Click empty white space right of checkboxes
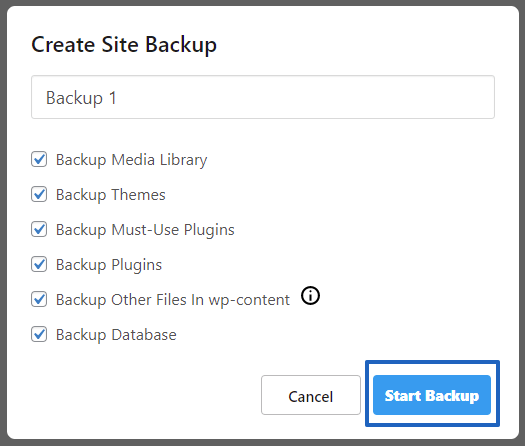Screen dimensions: 525x446 coord(402,234)
